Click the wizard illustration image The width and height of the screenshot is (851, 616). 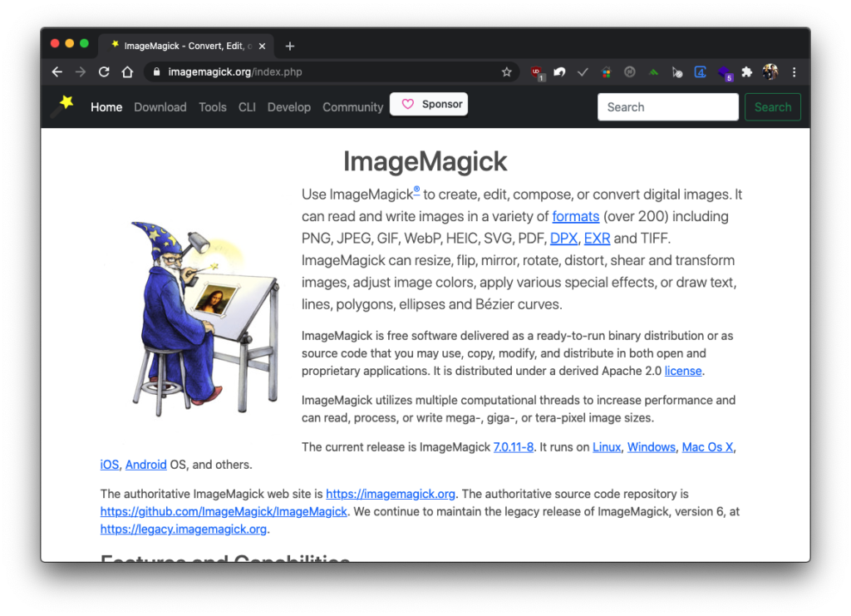[204, 319]
